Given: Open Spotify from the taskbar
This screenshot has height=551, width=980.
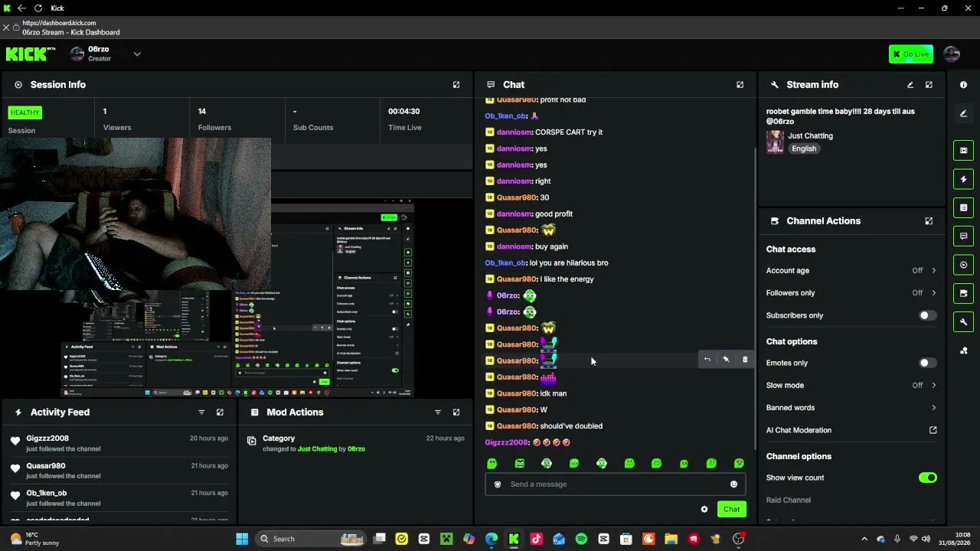Looking at the screenshot, I should pos(581,539).
